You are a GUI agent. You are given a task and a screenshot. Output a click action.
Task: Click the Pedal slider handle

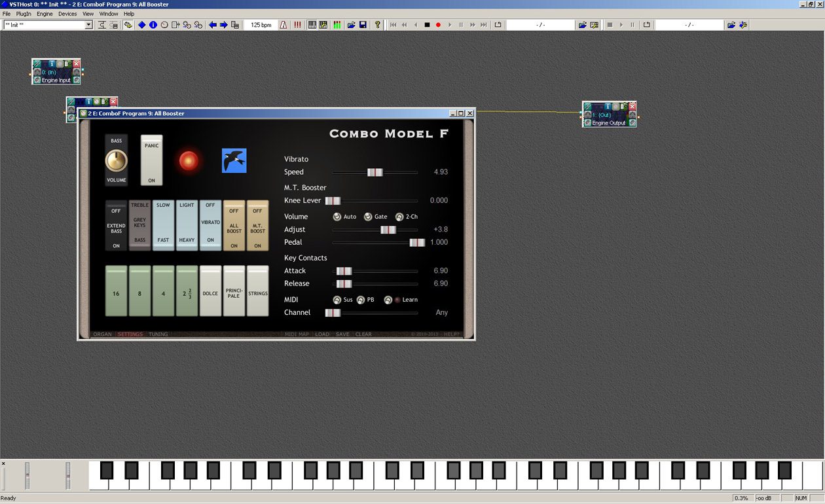[417, 242]
